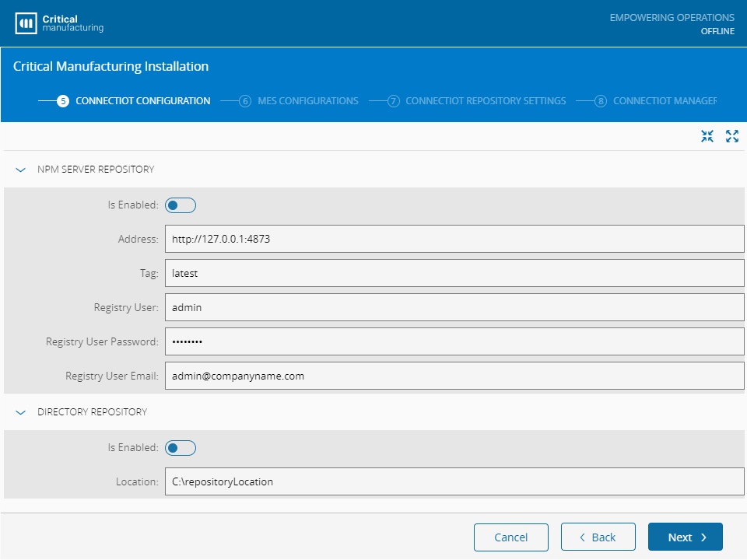The width and height of the screenshot is (747, 560).
Task: Click step 6 circle icon
Action: (x=245, y=101)
